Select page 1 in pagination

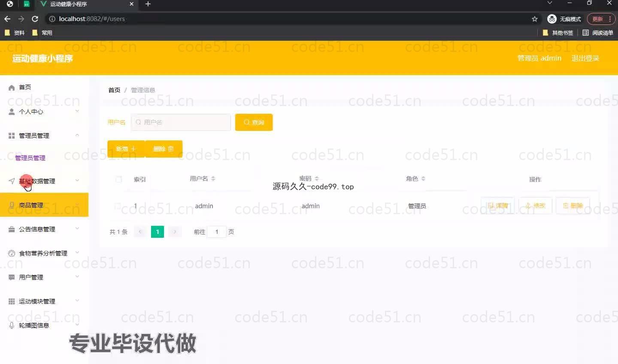click(158, 232)
